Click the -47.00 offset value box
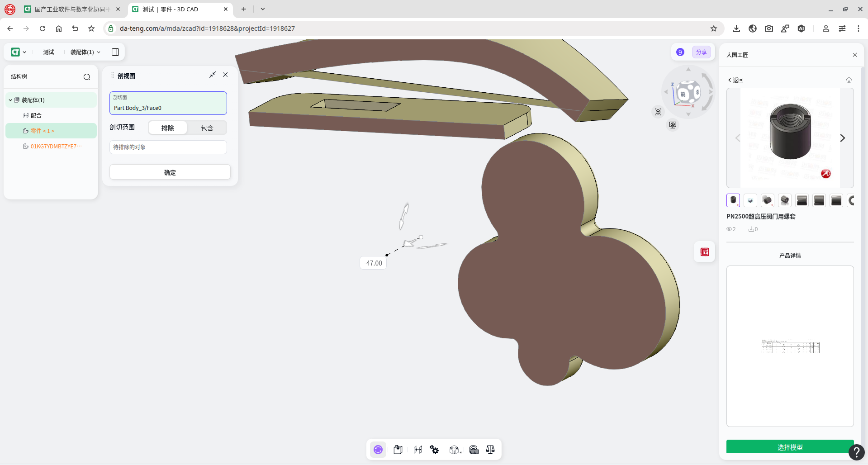Screen dimensions: 868x465 [373, 263]
